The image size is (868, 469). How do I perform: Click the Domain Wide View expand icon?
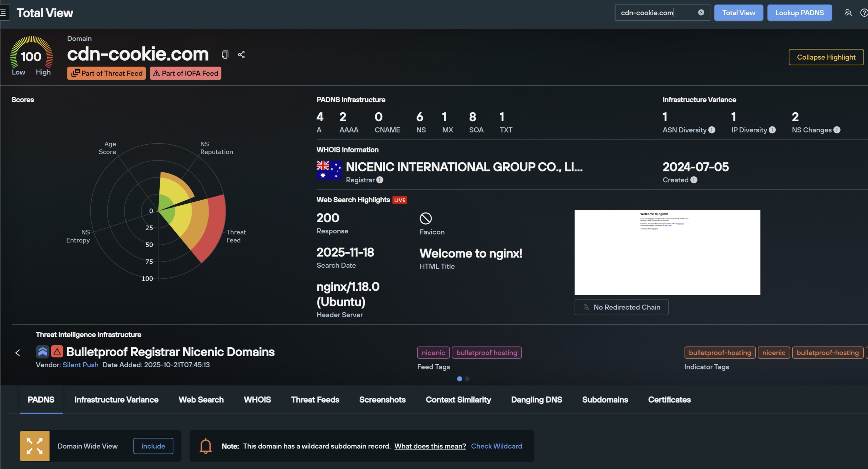tap(35, 446)
